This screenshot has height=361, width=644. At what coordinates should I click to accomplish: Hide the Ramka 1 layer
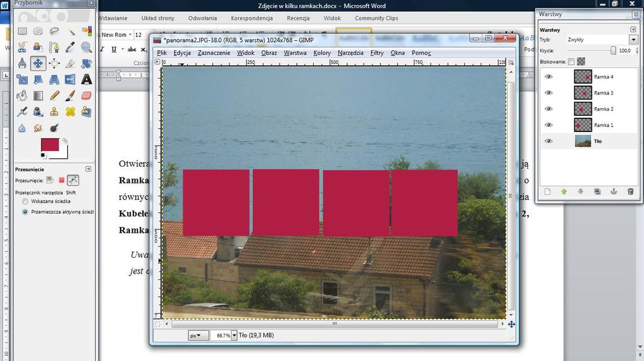(x=548, y=125)
